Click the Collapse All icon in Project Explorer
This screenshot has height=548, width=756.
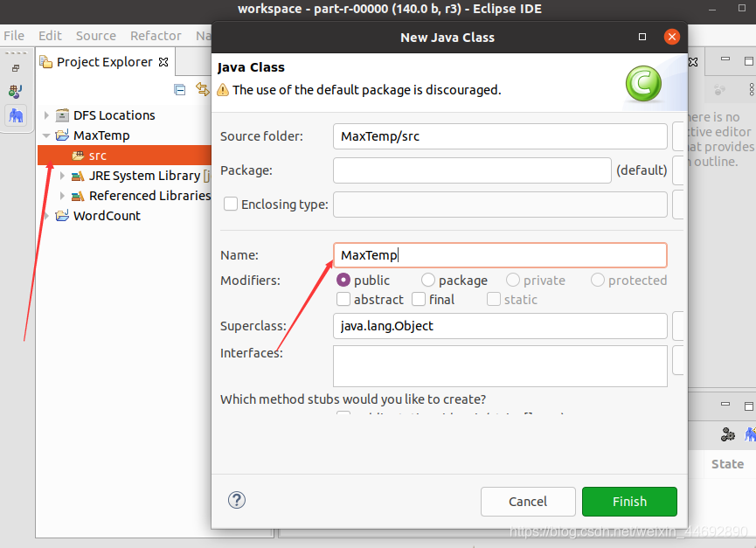[180, 90]
